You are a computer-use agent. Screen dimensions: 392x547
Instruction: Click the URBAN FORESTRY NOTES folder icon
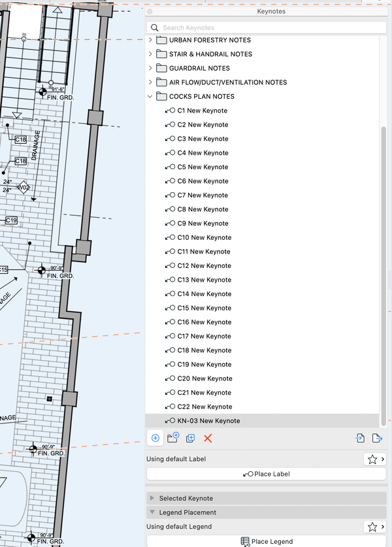tap(161, 40)
